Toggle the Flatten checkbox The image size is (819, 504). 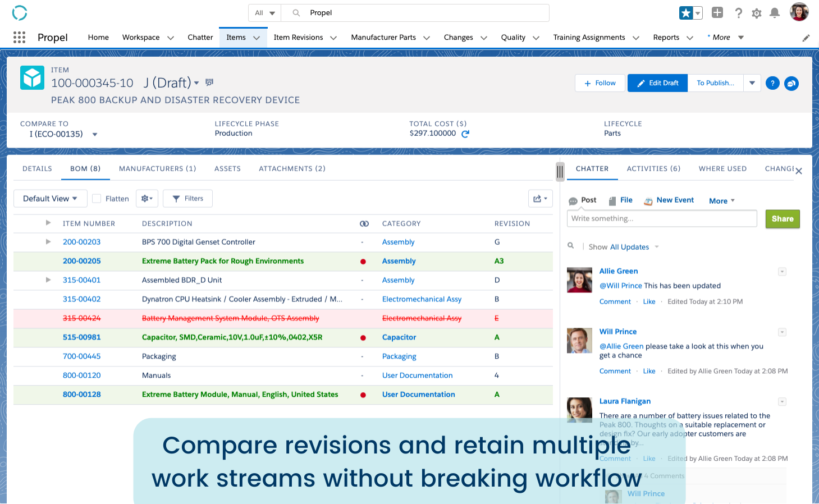(97, 199)
